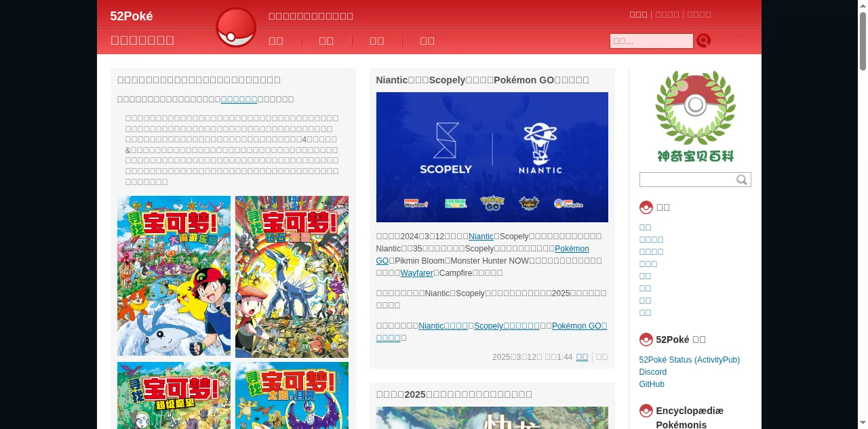The image size is (868, 429).
Task: Open the Scopely and Niantic banner image
Action: tap(492, 157)
